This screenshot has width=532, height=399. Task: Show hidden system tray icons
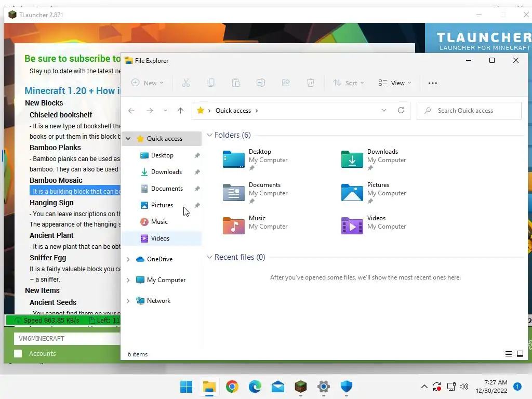pos(424,387)
